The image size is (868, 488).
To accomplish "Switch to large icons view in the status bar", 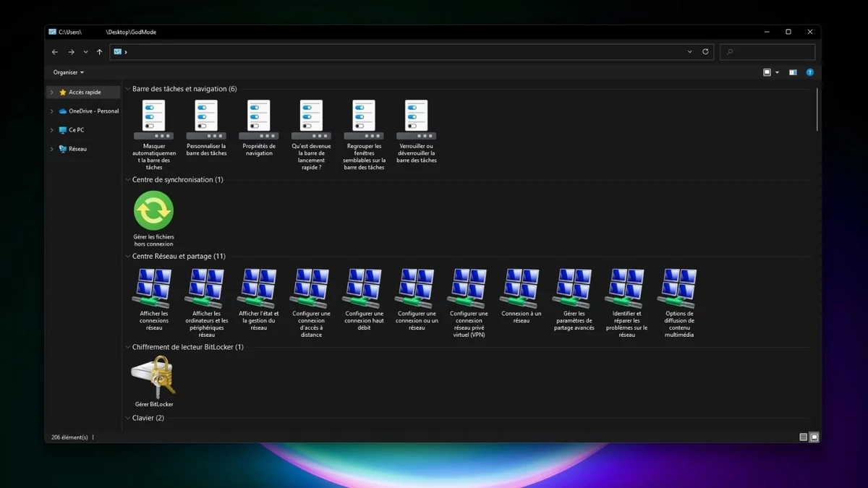I will coord(814,437).
